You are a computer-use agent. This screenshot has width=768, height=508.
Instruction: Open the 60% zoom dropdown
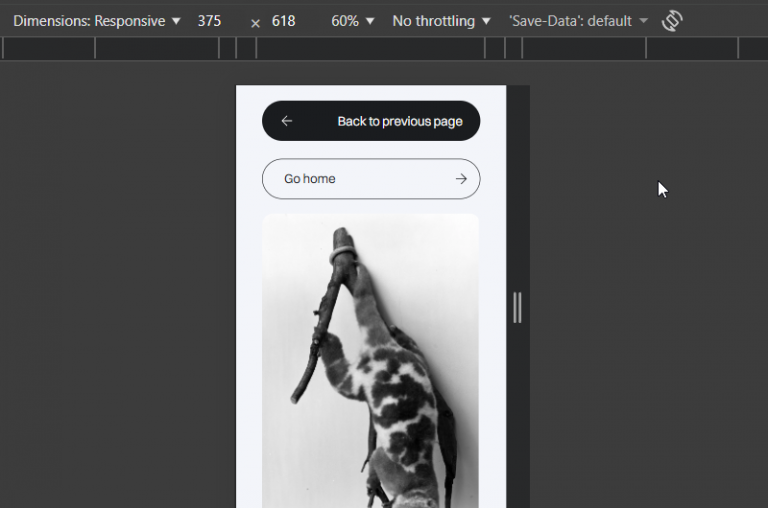tap(353, 21)
